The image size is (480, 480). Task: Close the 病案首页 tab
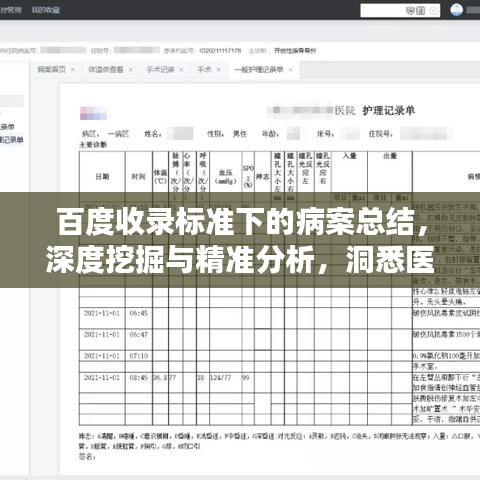[72, 70]
